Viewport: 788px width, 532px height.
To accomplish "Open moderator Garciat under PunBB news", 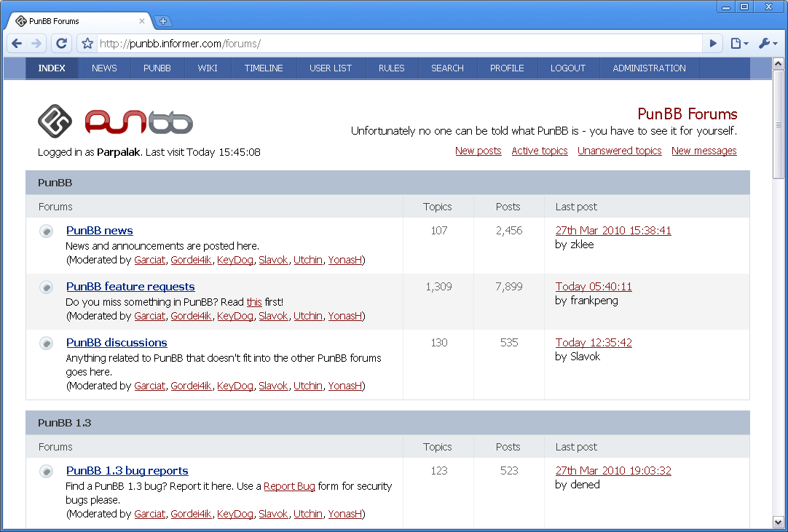I will click(x=150, y=260).
